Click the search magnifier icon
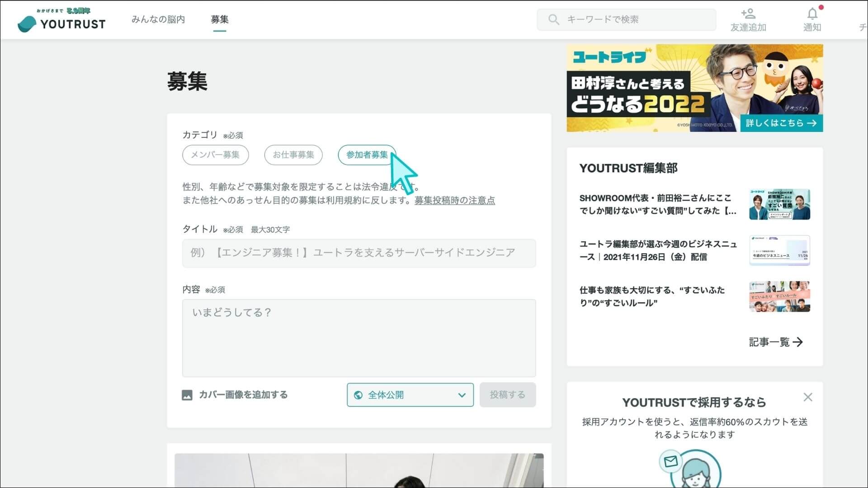Screen dimensions: 868x488 pyautogui.click(x=554, y=19)
